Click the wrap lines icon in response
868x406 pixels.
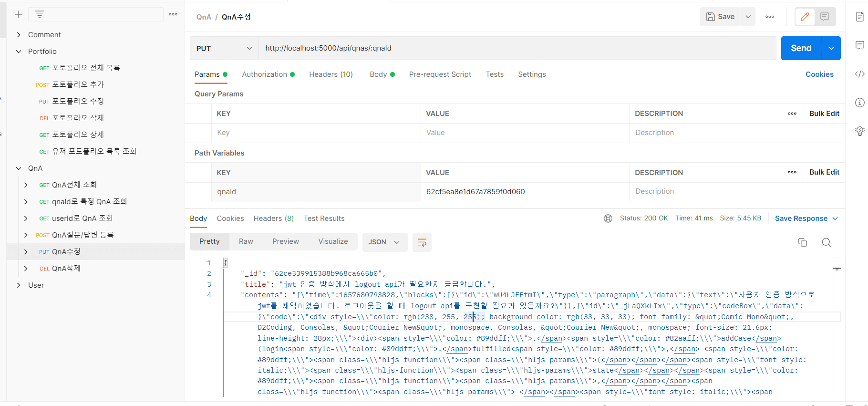coord(422,242)
